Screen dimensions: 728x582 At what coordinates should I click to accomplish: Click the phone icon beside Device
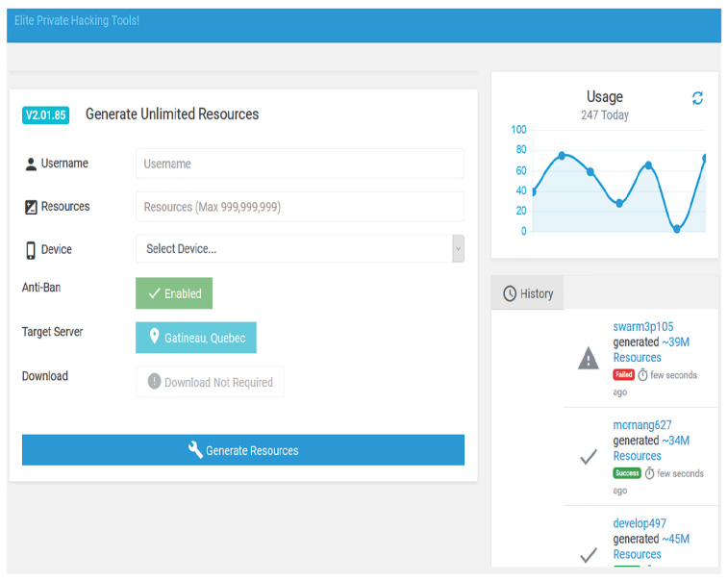click(x=31, y=250)
